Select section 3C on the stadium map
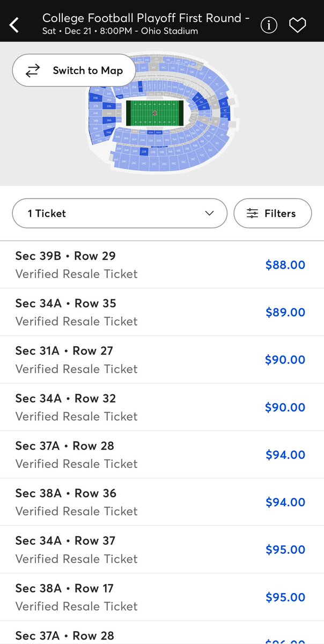 coord(224,103)
